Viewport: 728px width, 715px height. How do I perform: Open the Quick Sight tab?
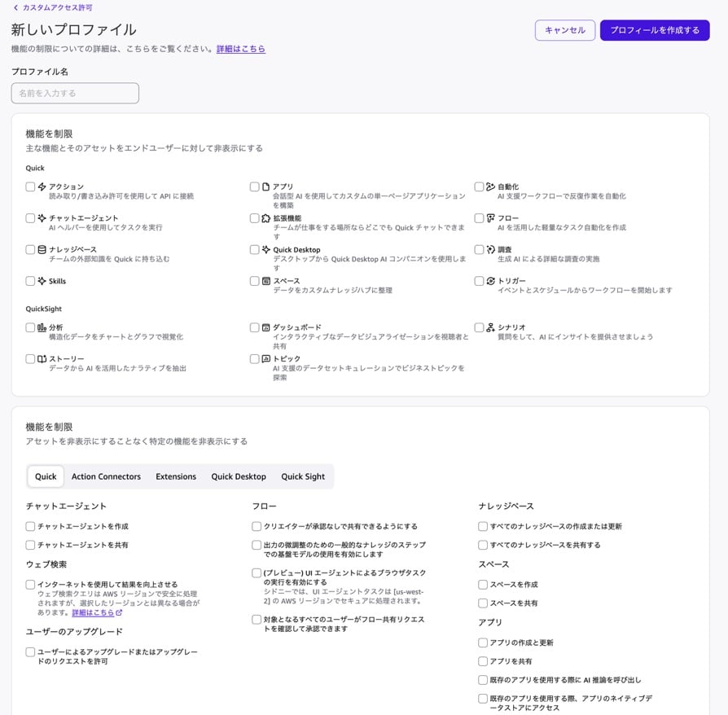click(x=303, y=477)
